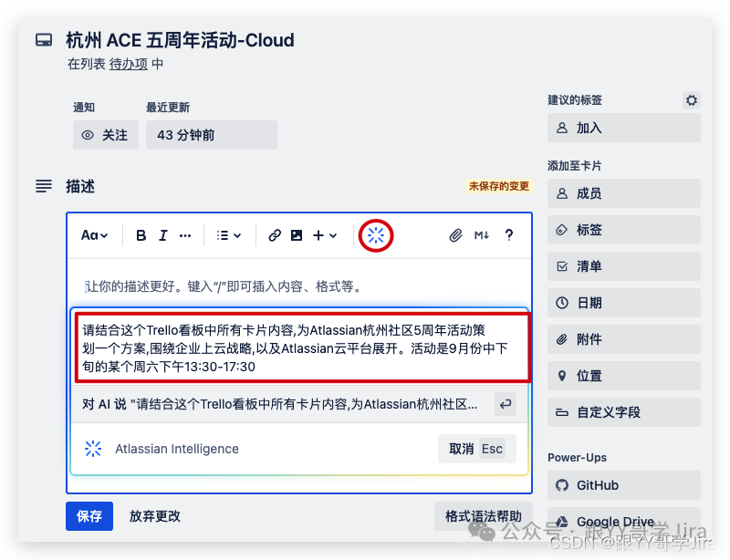This screenshot has height=560, width=730.
Task: Click the description lines icon beside 描述
Action: click(44, 186)
